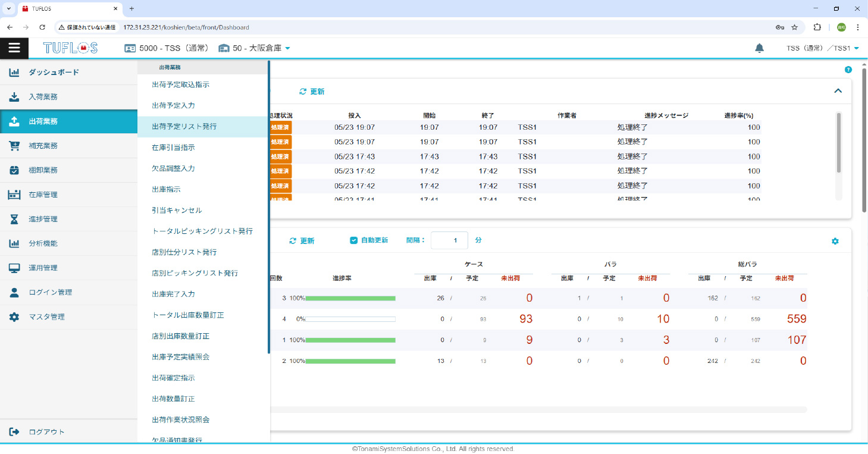Click the 分析機能 chart icon
868x454 pixels.
tap(14, 243)
